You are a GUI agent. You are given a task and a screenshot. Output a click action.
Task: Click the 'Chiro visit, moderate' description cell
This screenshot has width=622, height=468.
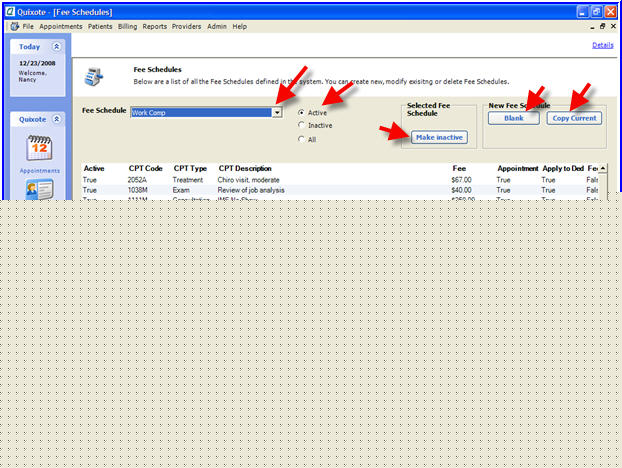(x=248, y=180)
